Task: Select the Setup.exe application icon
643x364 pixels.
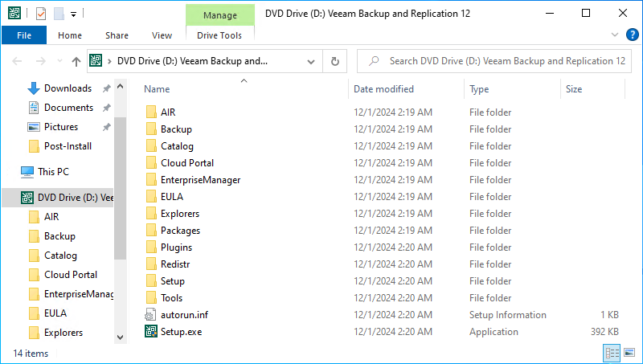Action: [151, 331]
